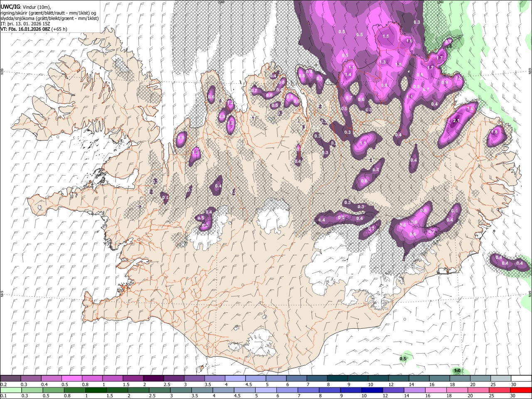Select the pale grey 25 swatch in the snowfall scale

click(501, 379)
